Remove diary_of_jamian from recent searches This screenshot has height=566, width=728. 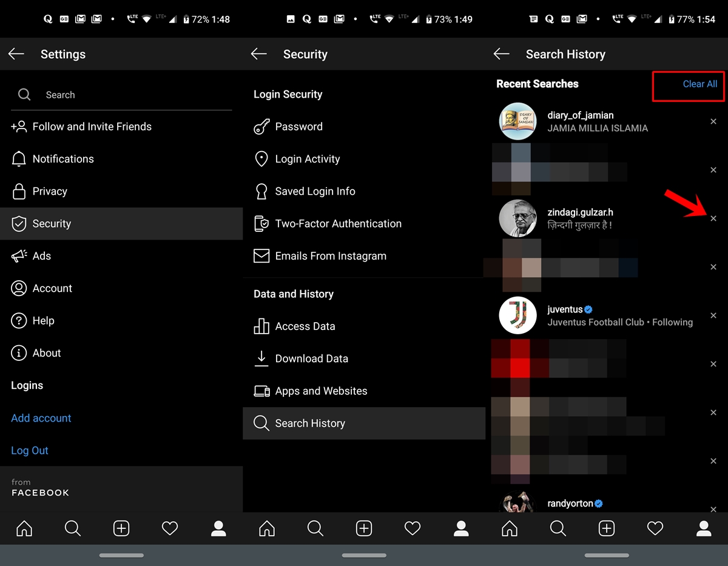[x=713, y=121]
